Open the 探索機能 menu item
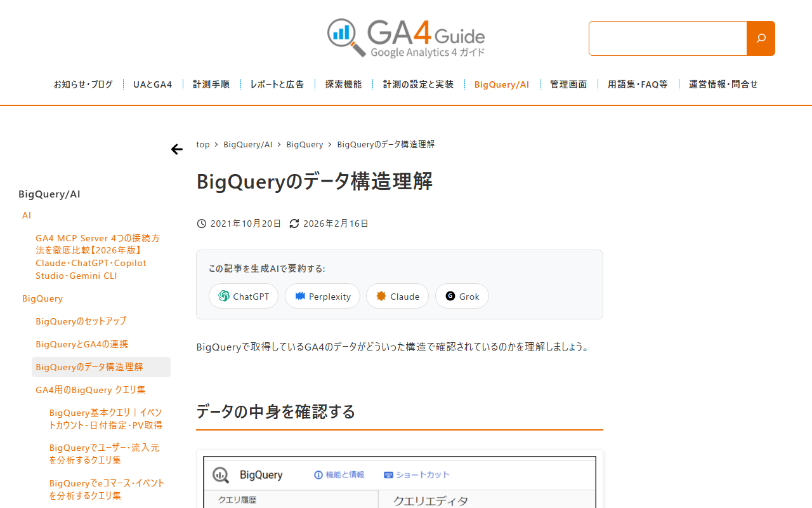Viewport: 812px width, 508px height. (344, 84)
